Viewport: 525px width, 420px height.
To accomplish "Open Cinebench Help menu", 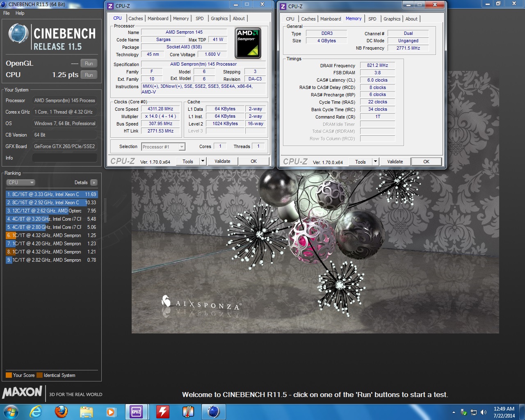I will click(20, 13).
